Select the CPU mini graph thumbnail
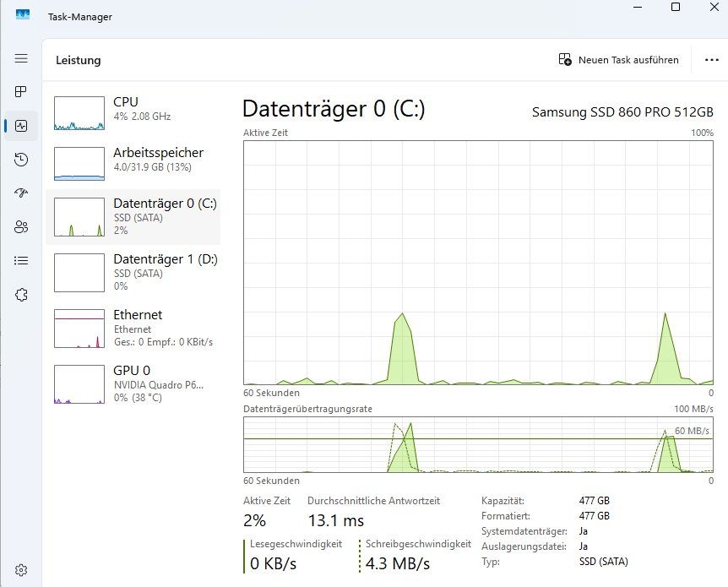This screenshot has width=728, height=587. (79, 113)
